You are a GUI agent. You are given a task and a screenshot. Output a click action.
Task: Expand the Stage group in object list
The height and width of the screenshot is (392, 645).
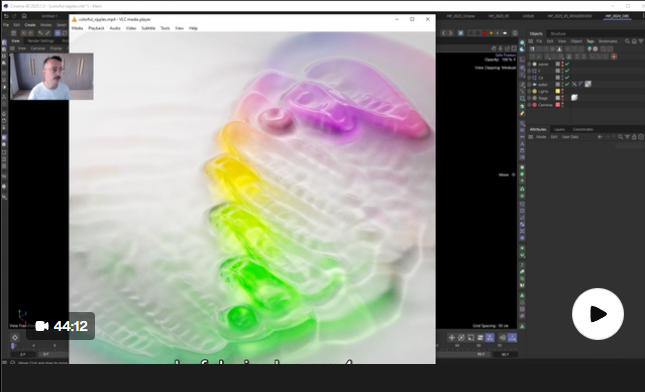coord(529,98)
